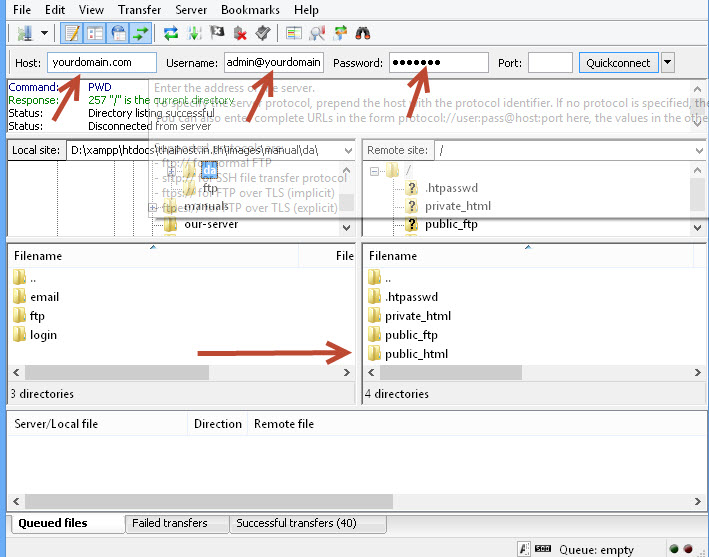709x557 pixels.
Task: Open the Quickconnect history dropdown
Action: coord(668,63)
